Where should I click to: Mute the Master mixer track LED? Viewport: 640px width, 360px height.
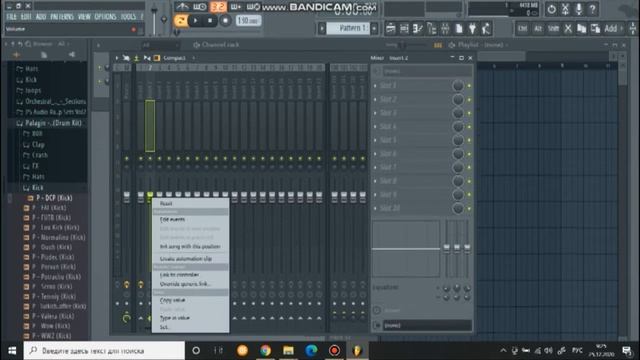tap(127, 158)
